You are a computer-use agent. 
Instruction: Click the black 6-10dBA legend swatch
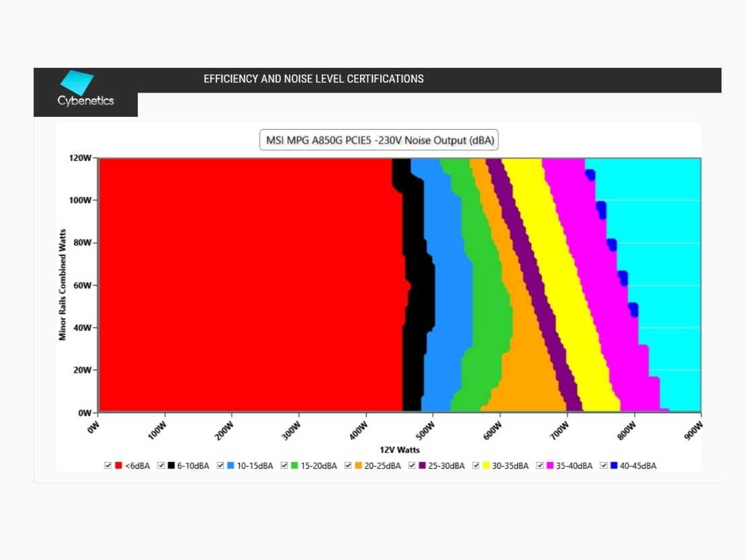click(171, 465)
